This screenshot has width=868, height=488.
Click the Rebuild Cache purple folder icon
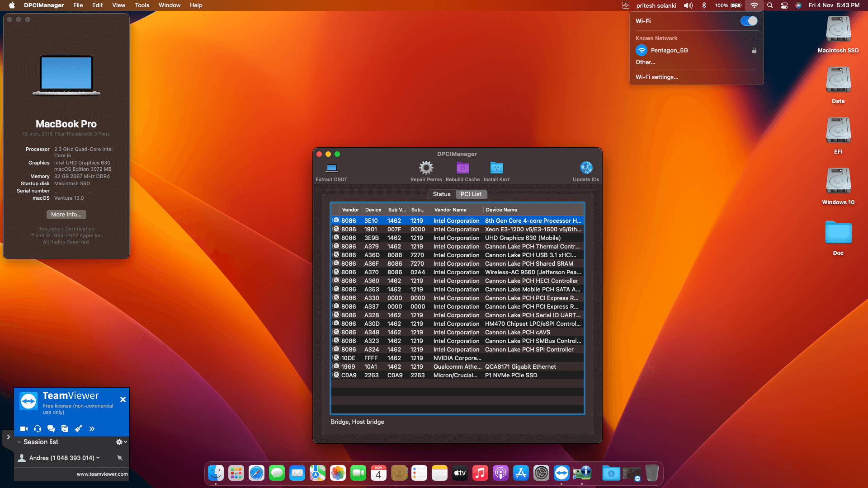pos(462,168)
